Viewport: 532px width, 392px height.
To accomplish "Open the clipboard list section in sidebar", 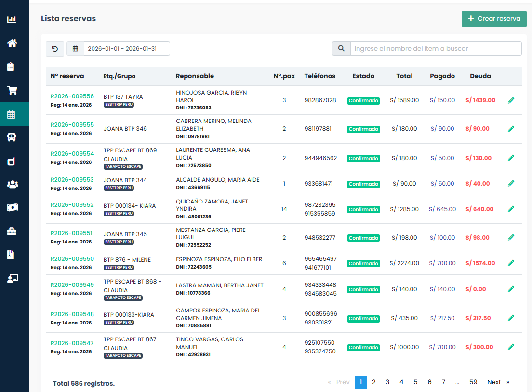I will [12, 67].
